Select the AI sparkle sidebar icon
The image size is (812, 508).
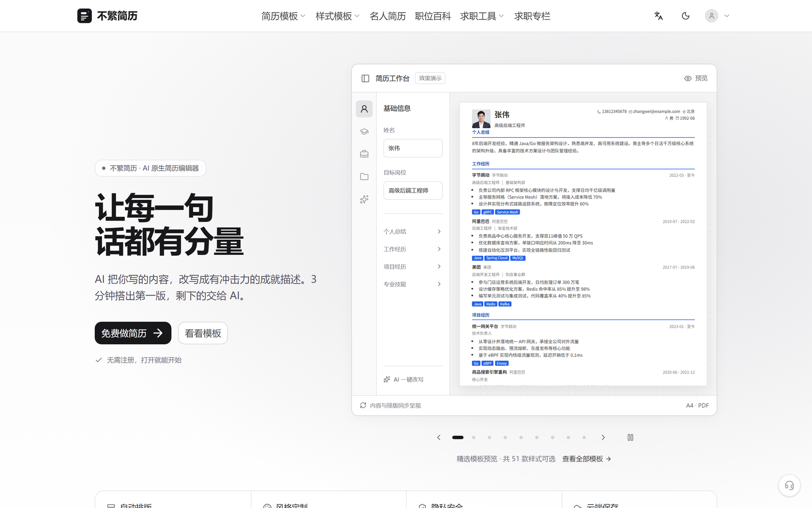(x=364, y=199)
